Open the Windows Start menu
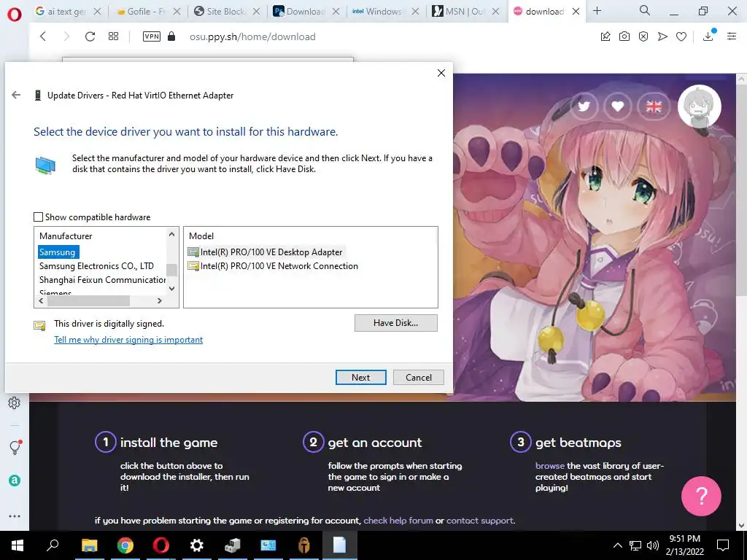 pyautogui.click(x=18, y=545)
